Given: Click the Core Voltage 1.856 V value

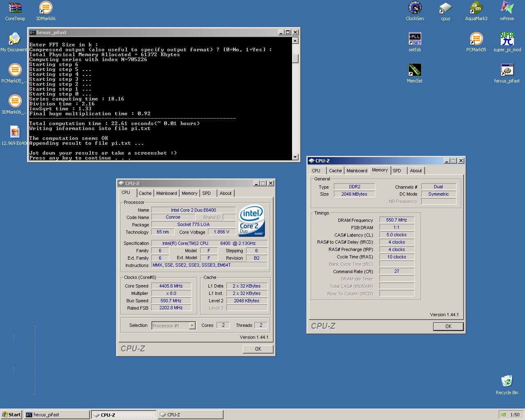Looking at the screenshot, I should click(222, 232).
